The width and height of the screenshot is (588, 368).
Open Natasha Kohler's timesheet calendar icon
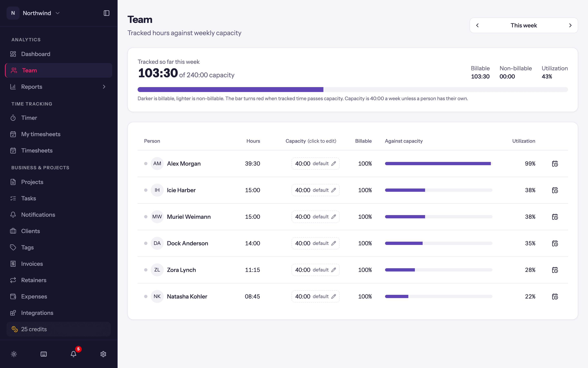tap(555, 296)
